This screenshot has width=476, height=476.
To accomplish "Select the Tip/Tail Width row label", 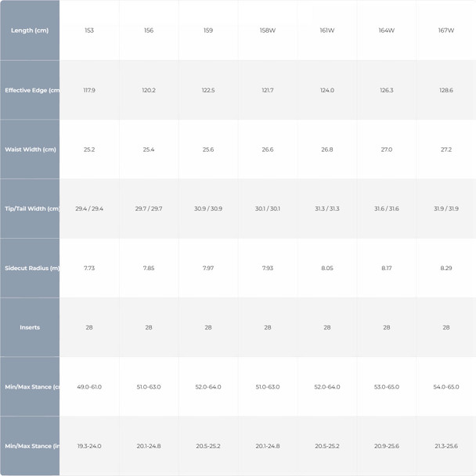I will click(31, 209).
